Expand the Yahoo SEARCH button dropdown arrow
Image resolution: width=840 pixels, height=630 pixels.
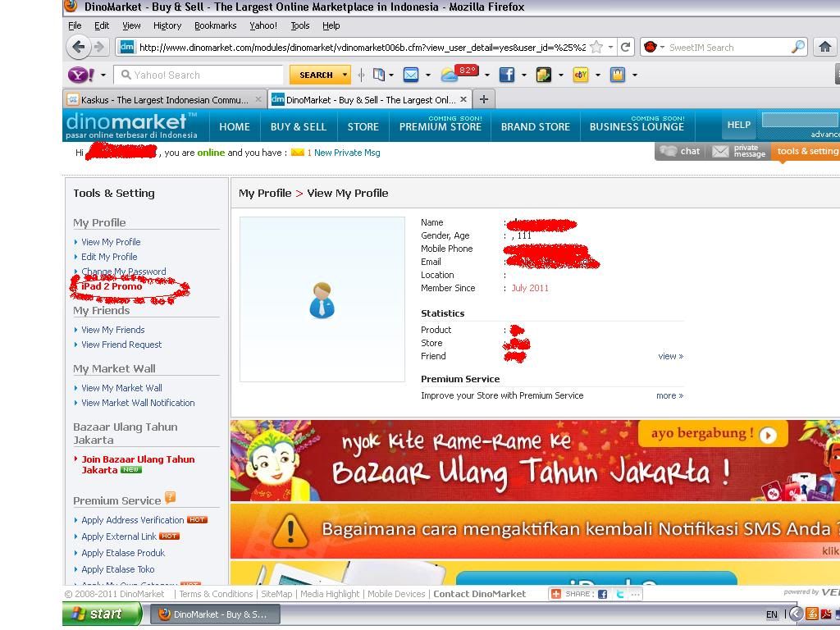click(x=345, y=75)
